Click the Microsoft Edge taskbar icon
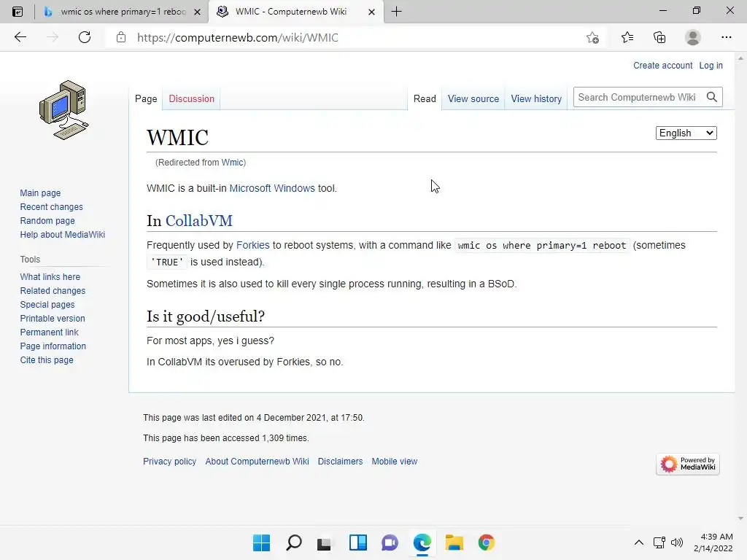This screenshot has height=560, width=747. click(x=422, y=542)
